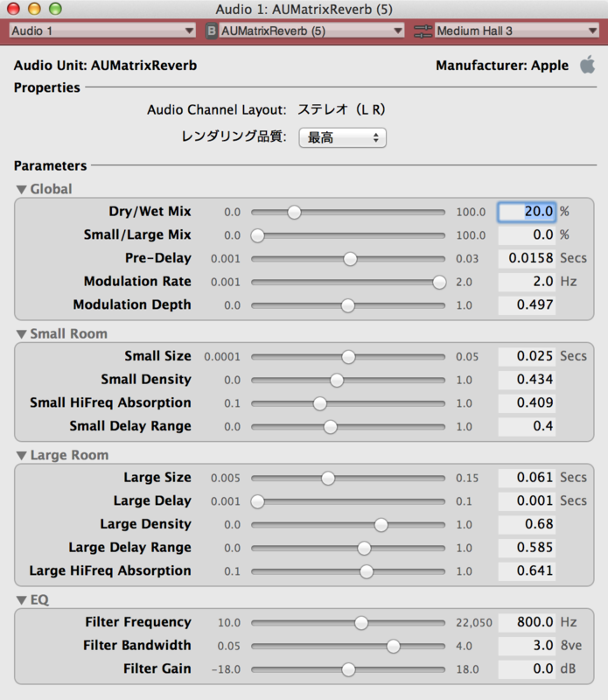608x700 pixels.
Task: Zoom the window with green button
Action: [x=55, y=9]
